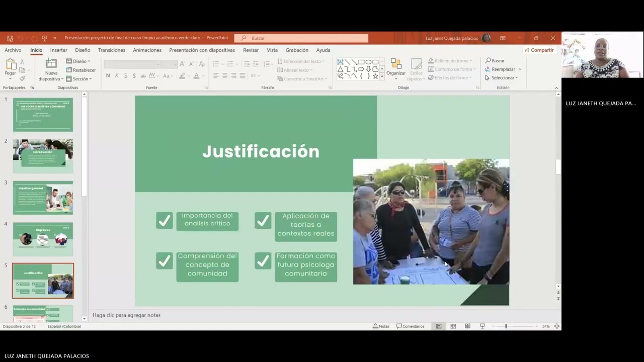This screenshot has height=362, width=644.
Task: Select slide 2 Introducción thumbnail
Action: [43, 156]
